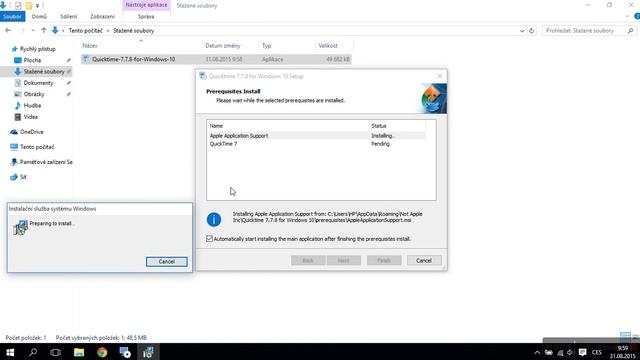Click the Quicktime installer file icon
Viewport: 640px width, 360px height.
pyautogui.click(x=86, y=59)
